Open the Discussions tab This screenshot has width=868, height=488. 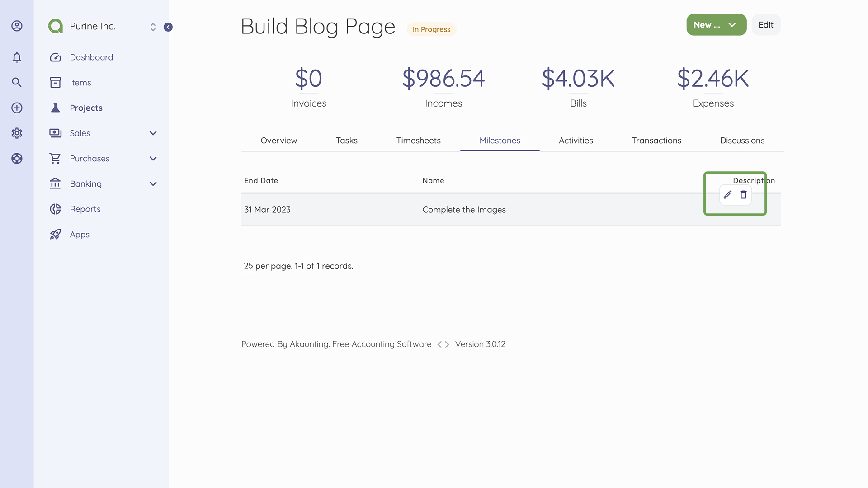click(742, 141)
